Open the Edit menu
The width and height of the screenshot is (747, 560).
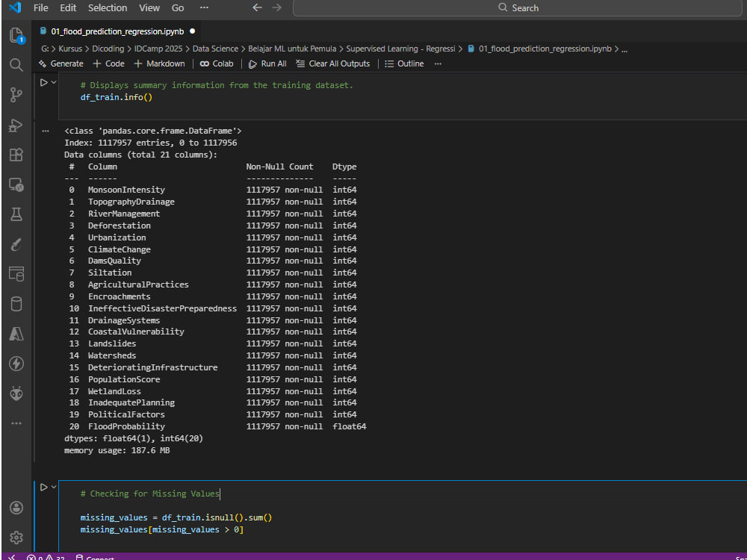pyautogui.click(x=68, y=7)
